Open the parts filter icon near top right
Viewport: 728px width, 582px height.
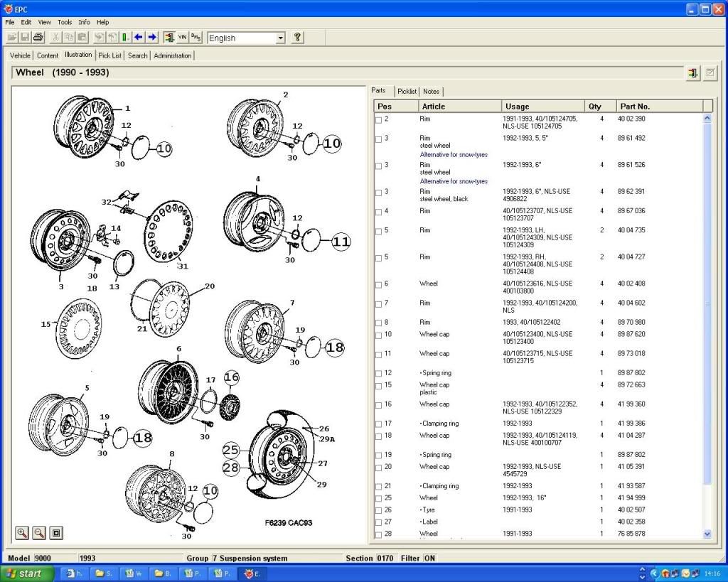tap(692, 72)
